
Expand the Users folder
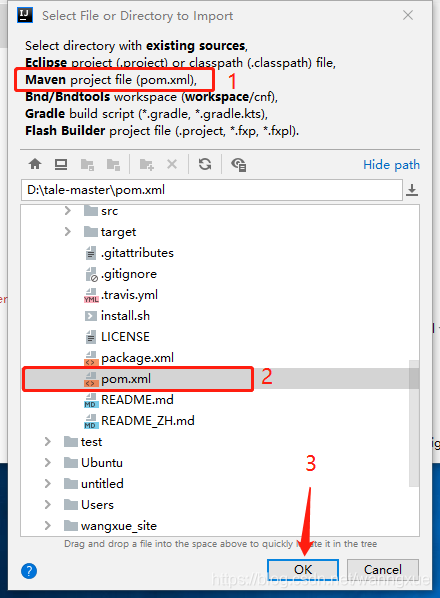pyautogui.click(x=48, y=505)
